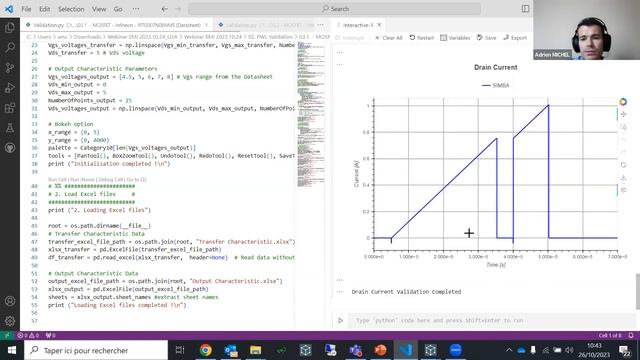Open the Search view in activity bar
Screen dimensions: 640x360
(10, 48)
